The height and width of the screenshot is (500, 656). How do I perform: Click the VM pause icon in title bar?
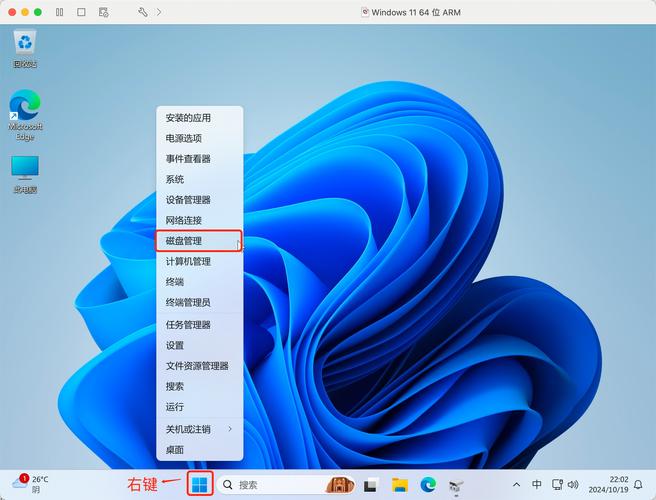click(x=59, y=12)
